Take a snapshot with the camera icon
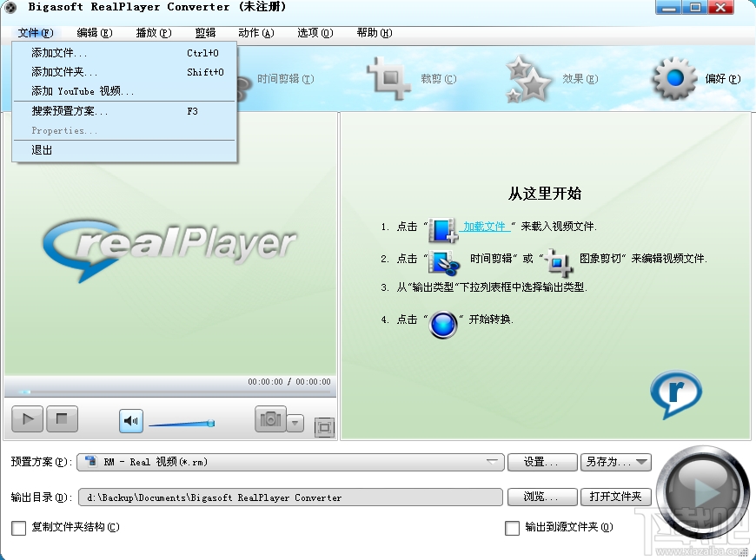This screenshot has width=756, height=560. point(269,419)
